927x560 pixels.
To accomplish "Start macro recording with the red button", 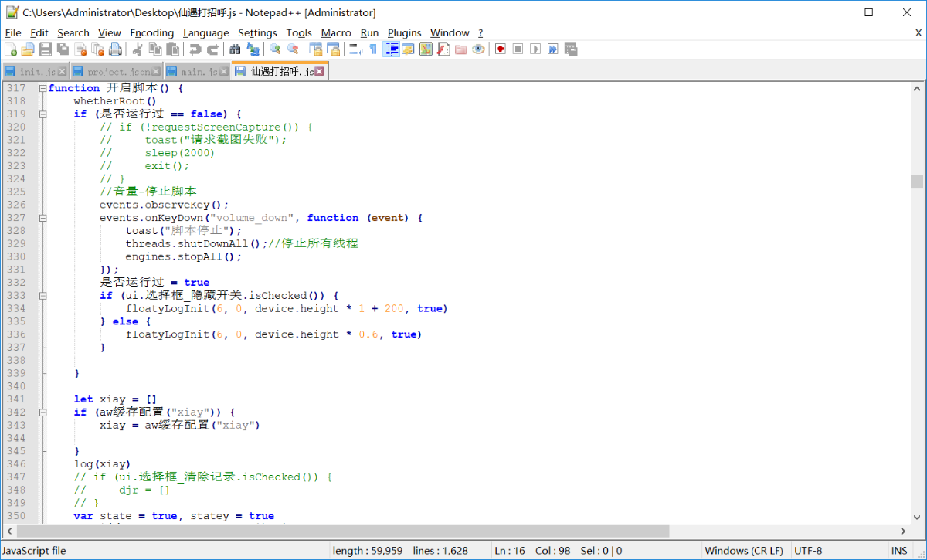I will pos(501,49).
